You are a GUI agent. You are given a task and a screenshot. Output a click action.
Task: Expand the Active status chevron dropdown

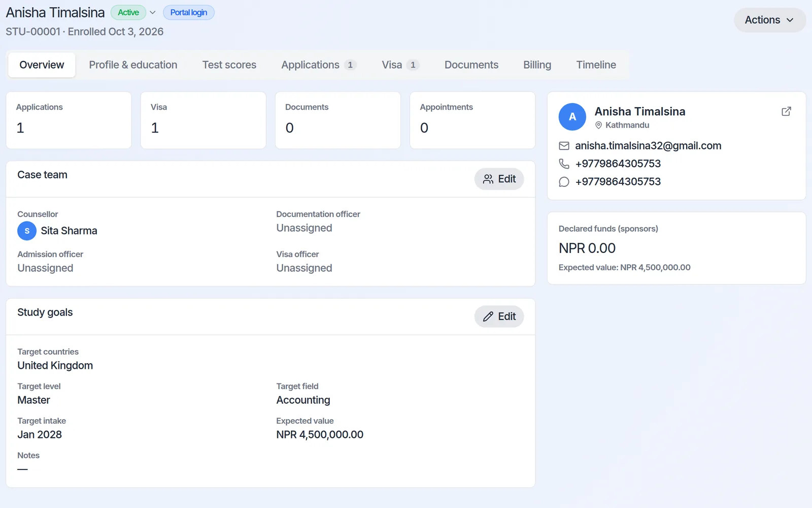coord(152,13)
